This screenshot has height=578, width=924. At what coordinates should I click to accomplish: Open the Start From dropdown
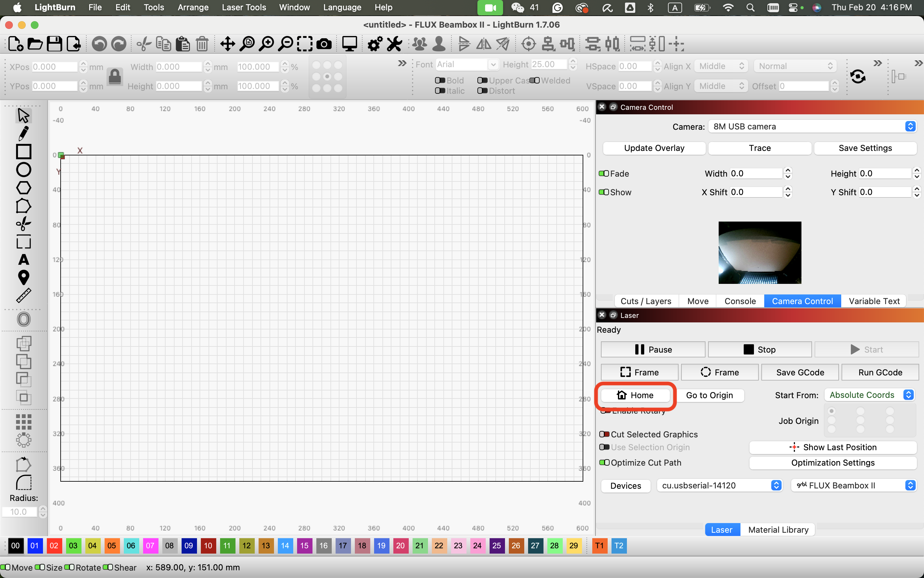click(869, 395)
